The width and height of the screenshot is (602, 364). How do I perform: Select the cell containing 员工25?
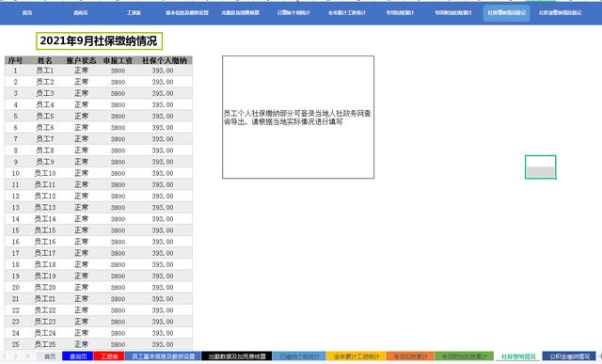[45, 344]
